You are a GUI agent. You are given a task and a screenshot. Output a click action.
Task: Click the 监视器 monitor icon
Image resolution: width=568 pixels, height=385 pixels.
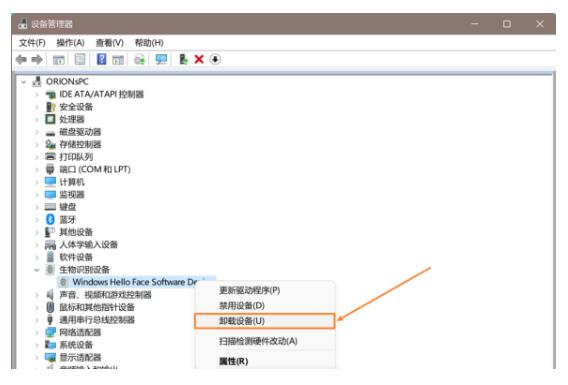pos(50,194)
